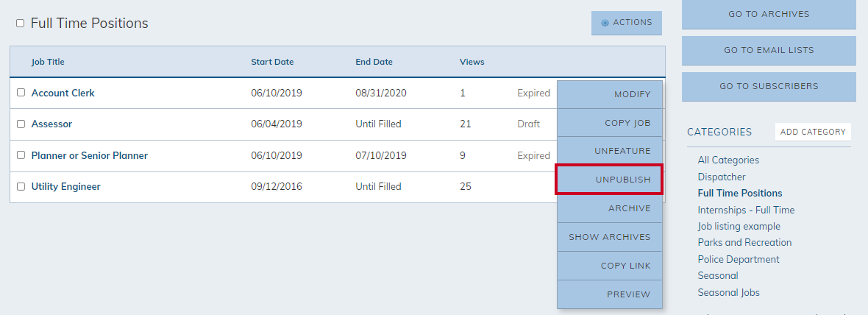Select the Internships - Full Time category
This screenshot has width=868, height=315.
(x=746, y=210)
